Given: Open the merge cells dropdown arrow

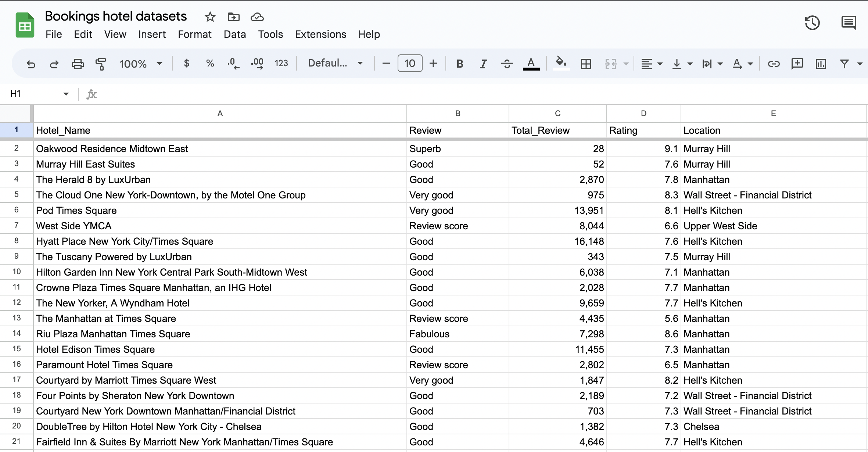Looking at the screenshot, I should 625,64.
